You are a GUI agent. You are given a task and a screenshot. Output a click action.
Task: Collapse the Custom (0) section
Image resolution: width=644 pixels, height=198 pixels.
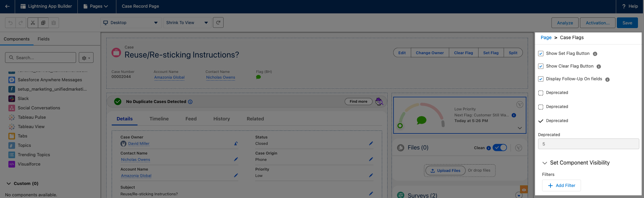coord(9,184)
